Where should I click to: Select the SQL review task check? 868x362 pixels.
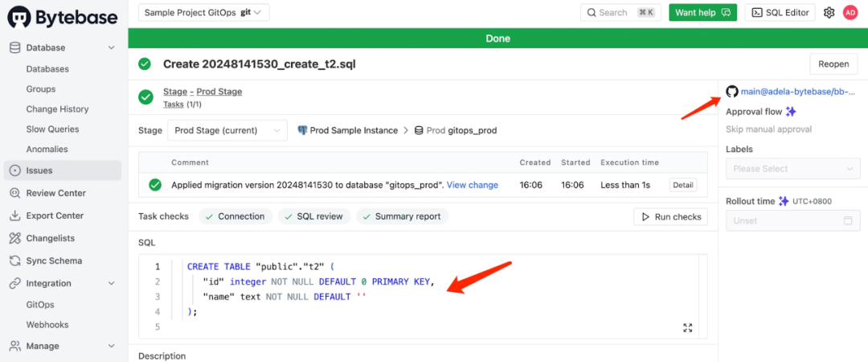click(x=314, y=216)
